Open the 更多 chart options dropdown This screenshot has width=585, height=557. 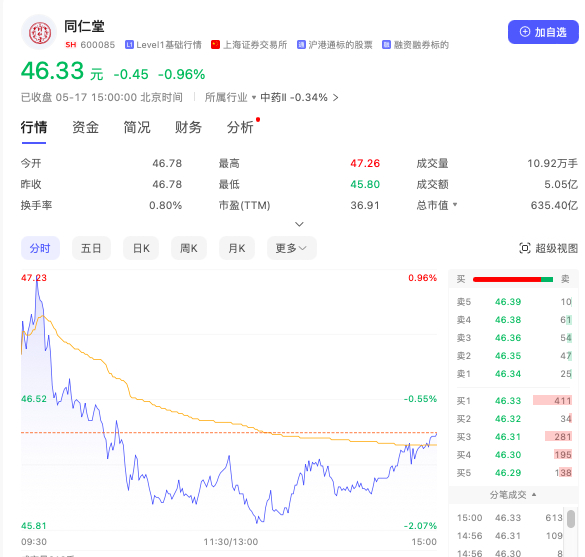pyautogui.click(x=292, y=248)
